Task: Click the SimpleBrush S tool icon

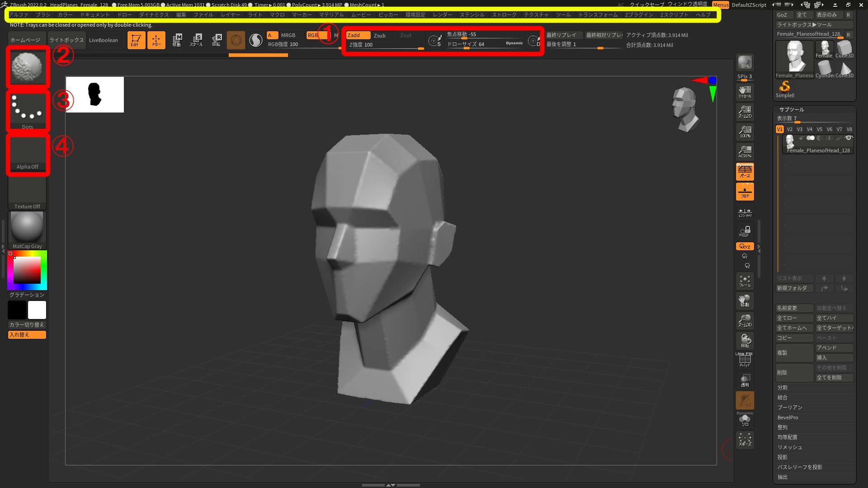Action: click(785, 89)
